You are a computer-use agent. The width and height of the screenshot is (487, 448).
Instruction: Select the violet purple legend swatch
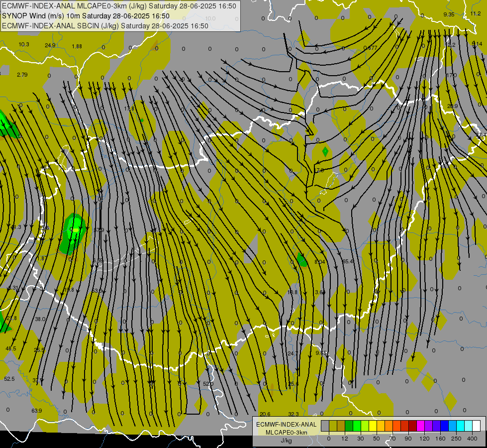coord(429,426)
